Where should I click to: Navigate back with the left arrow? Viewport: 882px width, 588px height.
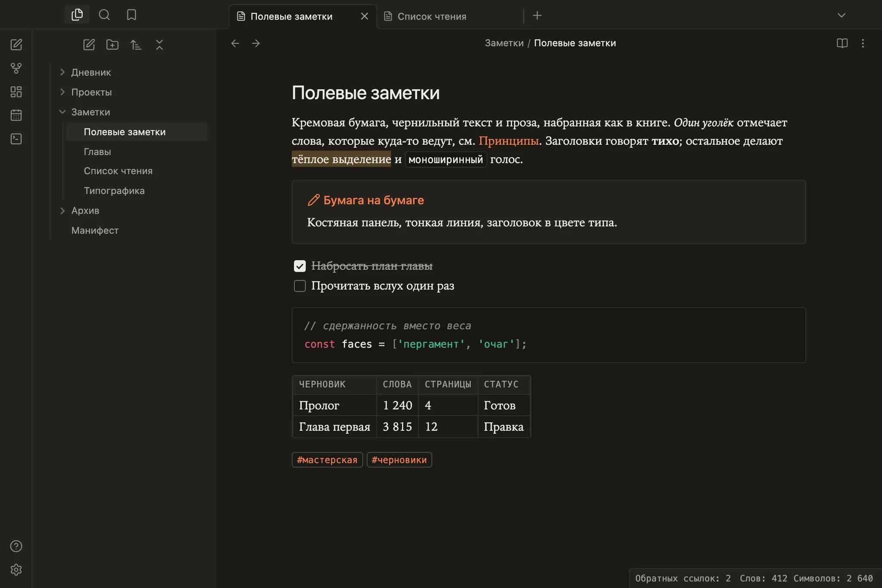(235, 43)
